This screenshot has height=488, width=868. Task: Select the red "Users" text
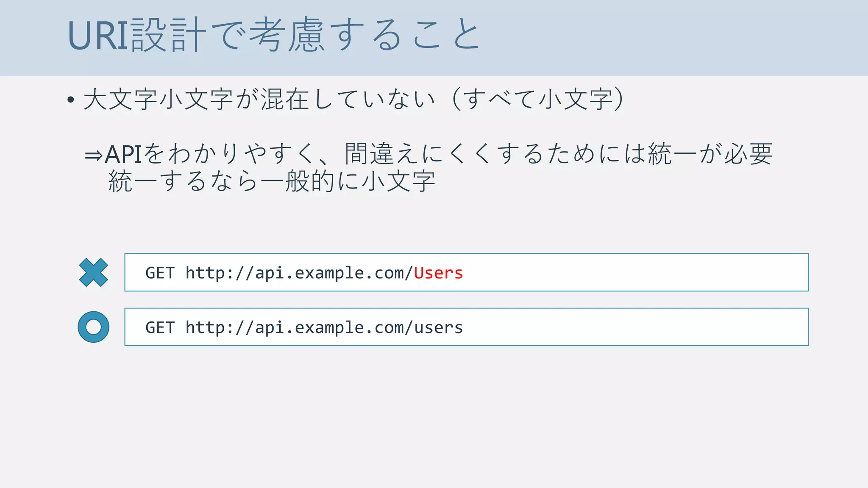click(438, 273)
